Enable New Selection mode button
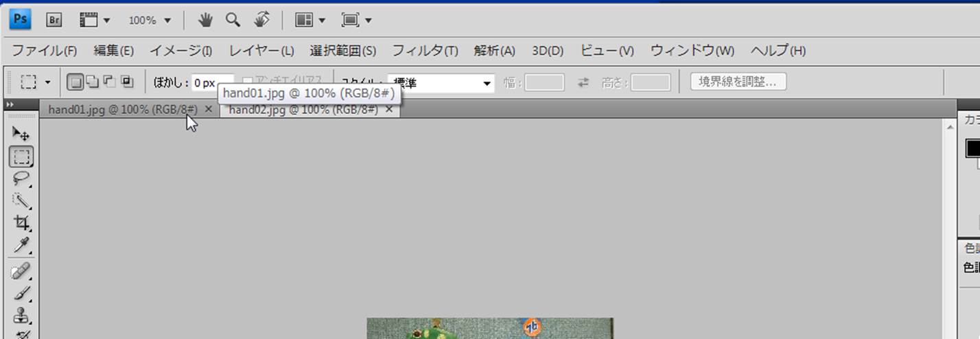Image resolution: width=980 pixels, height=339 pixels. pyautogui.click(x=75, y=82)
